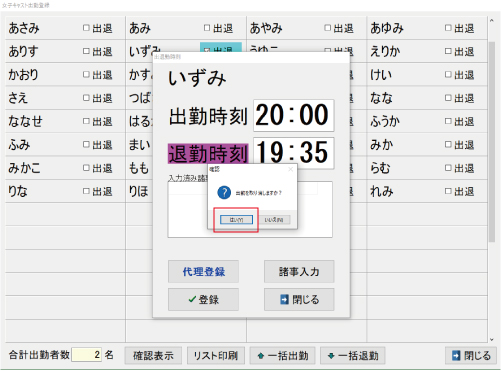
Task: Select the cast name りな
Action: pyautogui.click(x=18, y=191)
